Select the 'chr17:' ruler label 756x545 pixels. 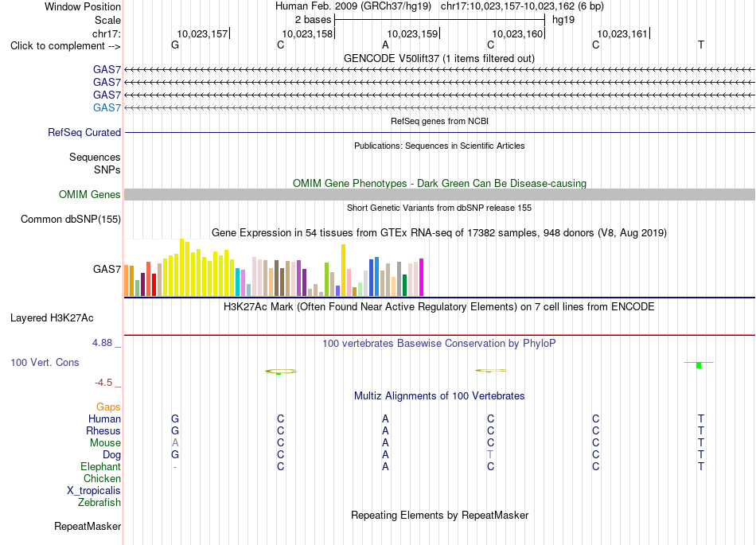coord(107,33)
